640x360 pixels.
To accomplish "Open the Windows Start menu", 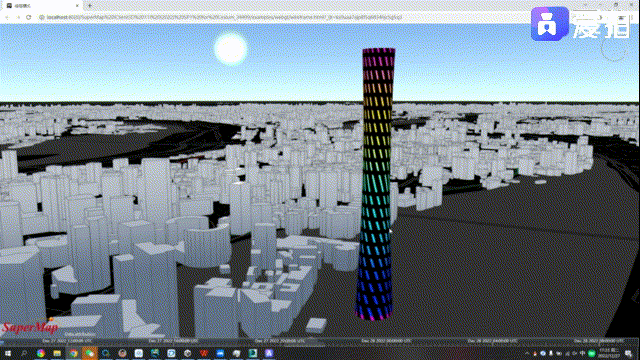I will coord(8,353).
